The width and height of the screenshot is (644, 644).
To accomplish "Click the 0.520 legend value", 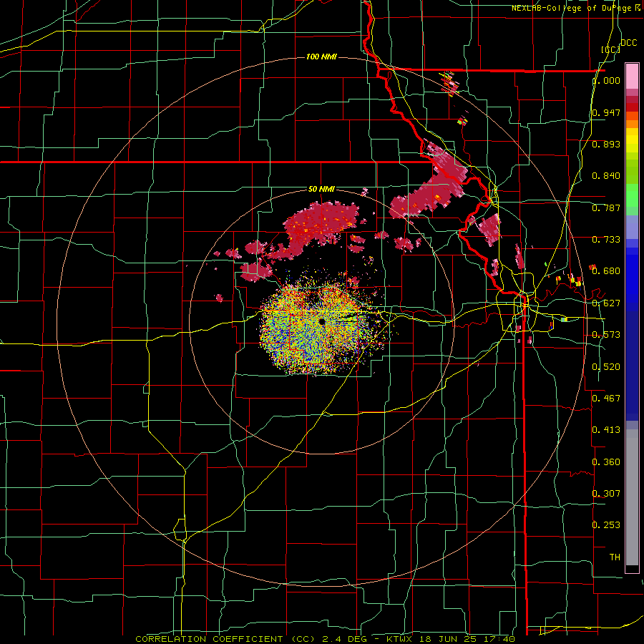I will pos(606,367).
